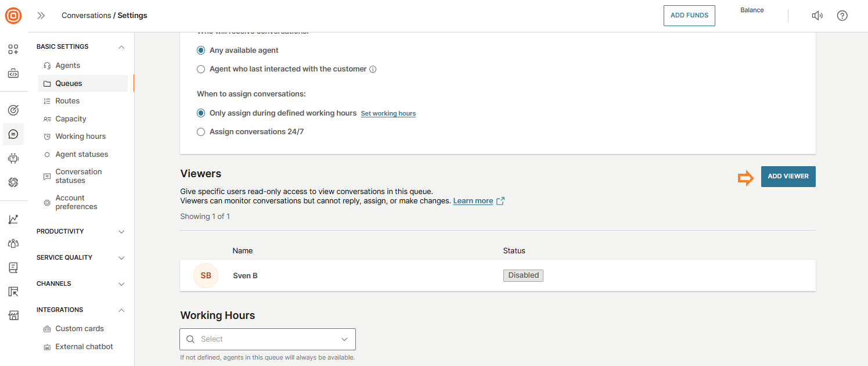Click the speaker sound icon in header

817,16
